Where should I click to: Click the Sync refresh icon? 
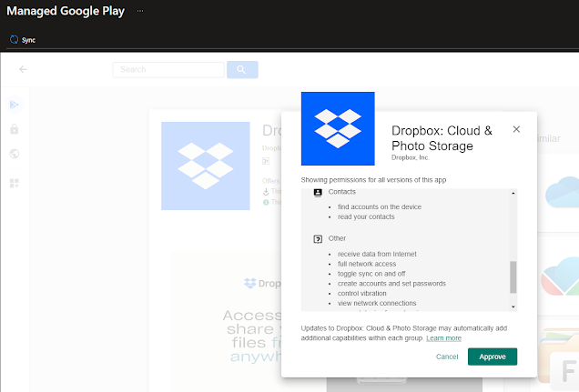pos(14,40)
